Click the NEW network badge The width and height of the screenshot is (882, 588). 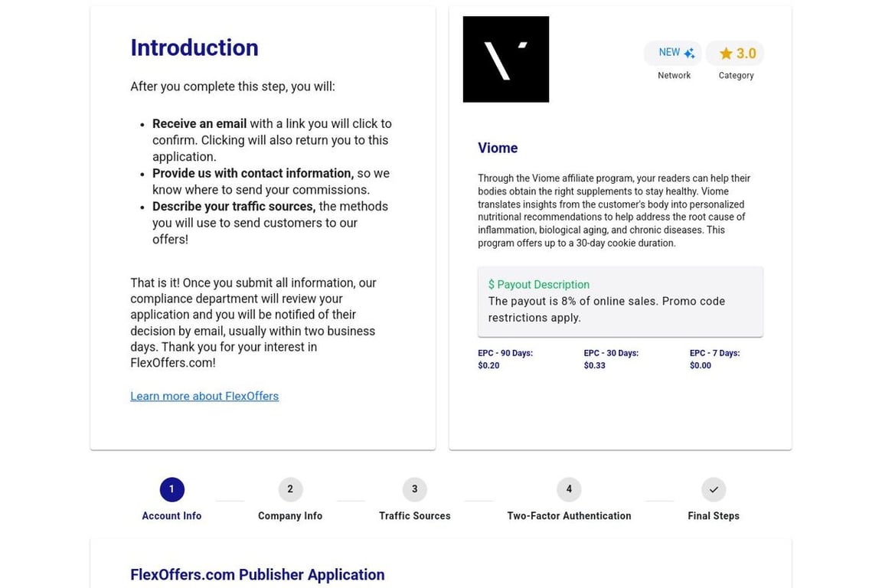pos(673,53)
